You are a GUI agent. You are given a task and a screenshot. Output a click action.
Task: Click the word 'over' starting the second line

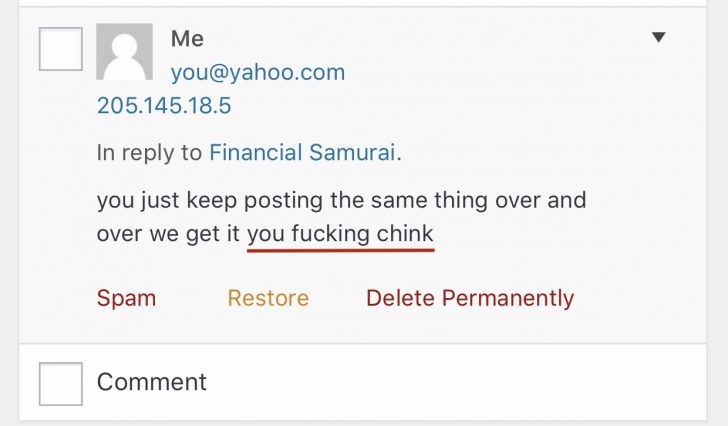pos(119,234)
